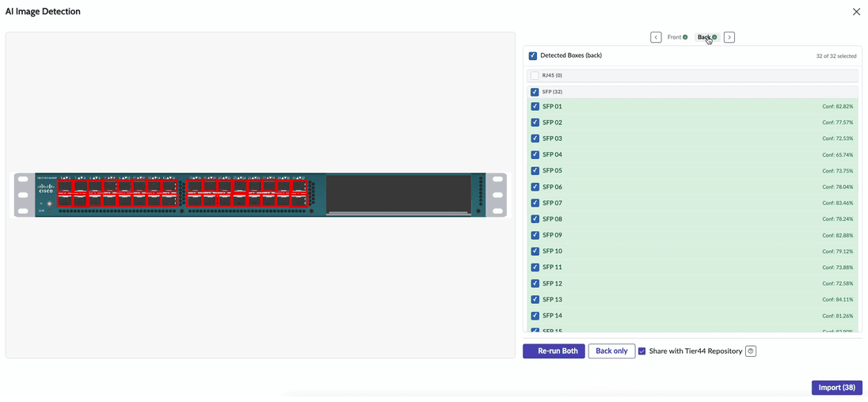Screen dimensions: 868x402
Task: Uncheck SFP 14 checkbox
Action: (535, 316)
